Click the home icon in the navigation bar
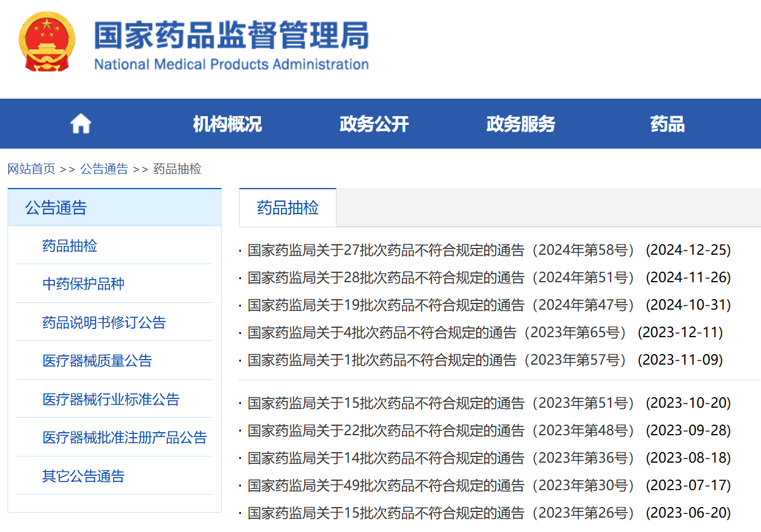 pyautogui.click(x=81, y=124)
